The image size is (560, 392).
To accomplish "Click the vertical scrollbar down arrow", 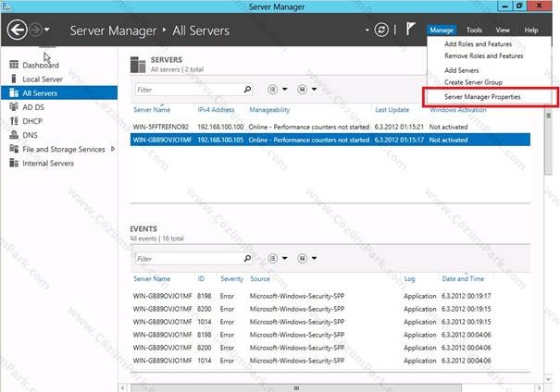I will point(548,379).
